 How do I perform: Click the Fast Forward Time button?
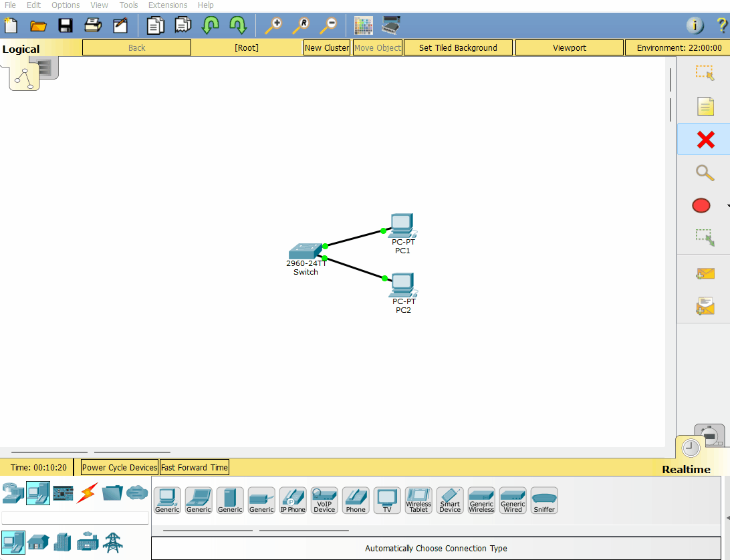(x=195, y=467)
